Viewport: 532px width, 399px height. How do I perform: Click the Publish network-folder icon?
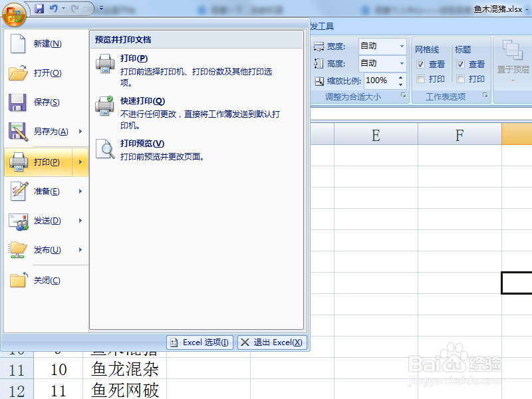[x=18, y=250]
